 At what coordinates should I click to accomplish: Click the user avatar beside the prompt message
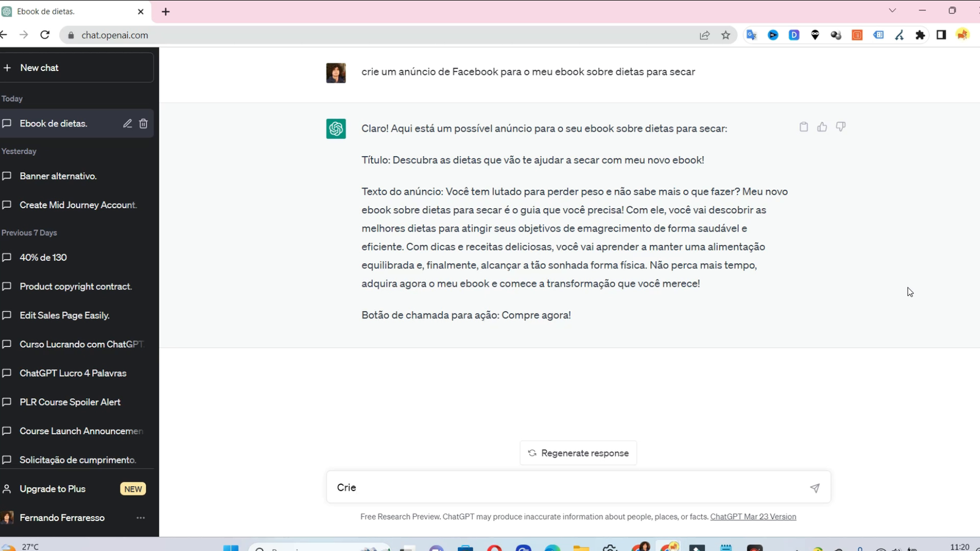[x=336, y=73]
